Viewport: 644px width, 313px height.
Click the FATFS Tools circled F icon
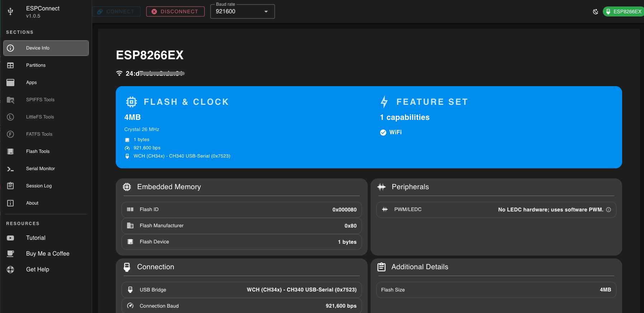pyautogui.click(x=10, y=134)
